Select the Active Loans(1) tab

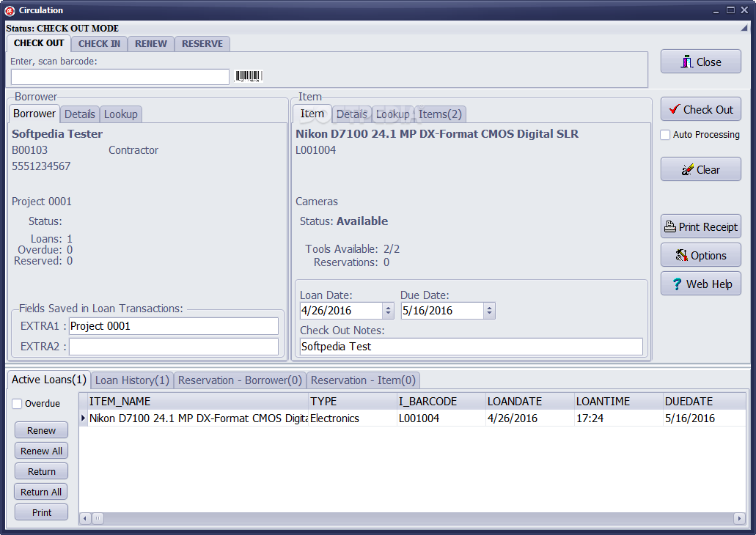coord(48,380)
